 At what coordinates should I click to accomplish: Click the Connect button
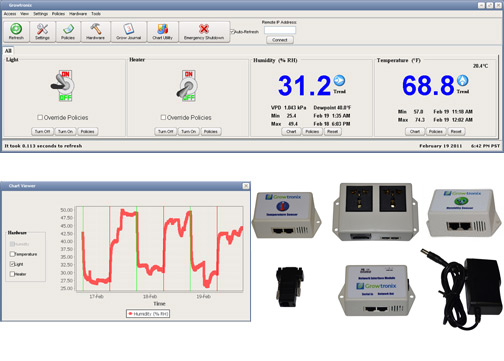point(280,40)
